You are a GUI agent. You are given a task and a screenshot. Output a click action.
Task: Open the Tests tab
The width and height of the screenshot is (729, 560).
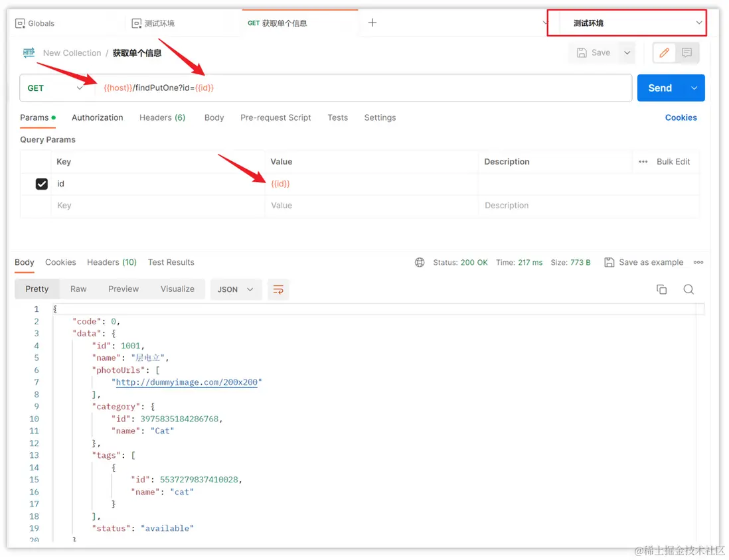[x=337, y=117]
